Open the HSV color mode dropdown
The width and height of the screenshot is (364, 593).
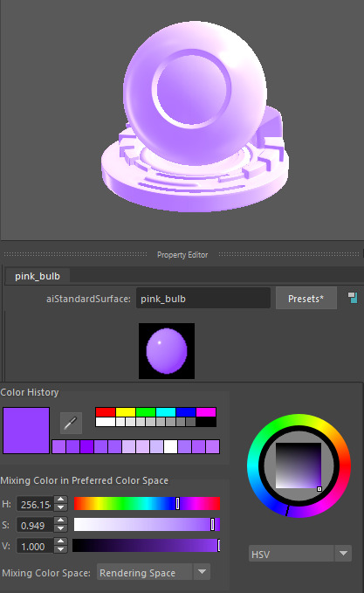pyautogui.click(x=300, y=554)
